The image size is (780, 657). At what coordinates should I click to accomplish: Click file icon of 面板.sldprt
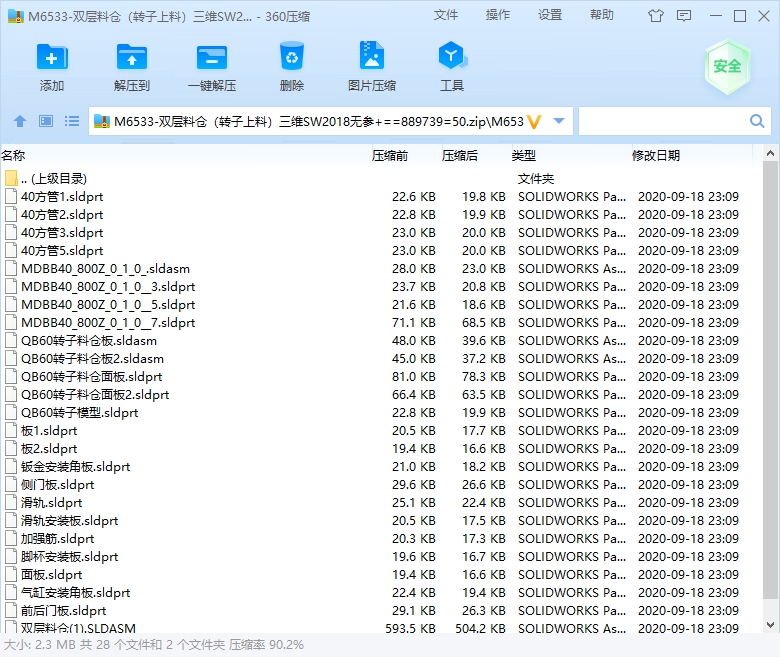pos(11,574)
